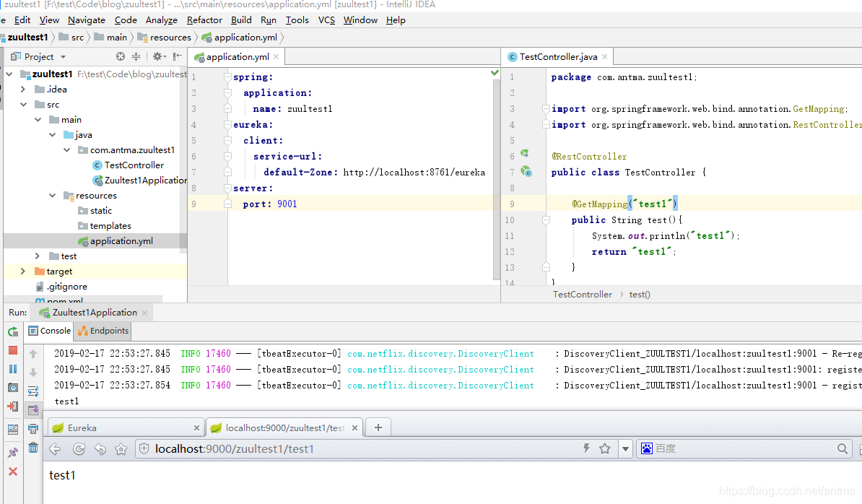The width and height of the screenshot is (862, 504).
Task: Expand the target folder in project tree
Action: [23, 271]
